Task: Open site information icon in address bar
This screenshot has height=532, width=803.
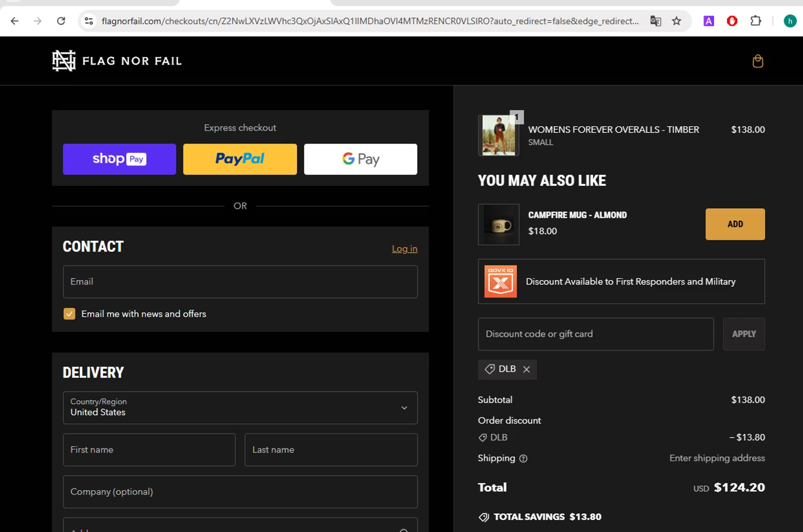Action: click(89, 21)
